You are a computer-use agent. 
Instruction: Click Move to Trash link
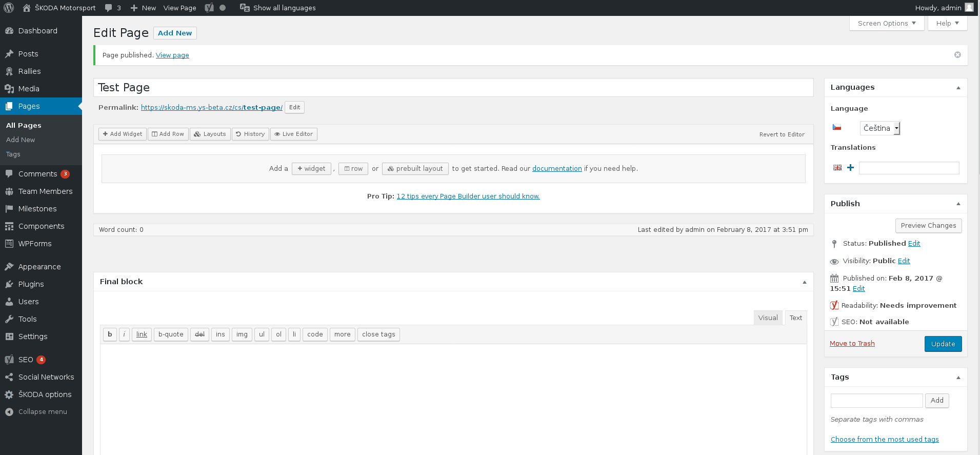pos(852,344)
